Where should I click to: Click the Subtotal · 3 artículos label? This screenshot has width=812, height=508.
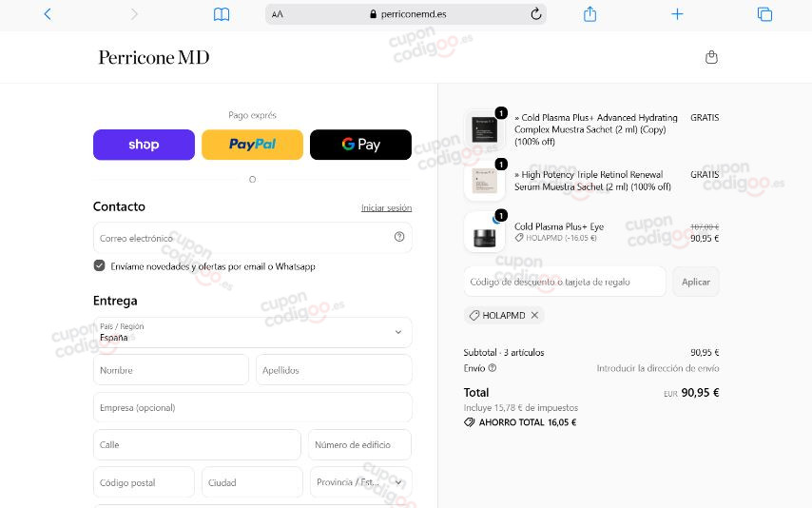click(503, 352)
